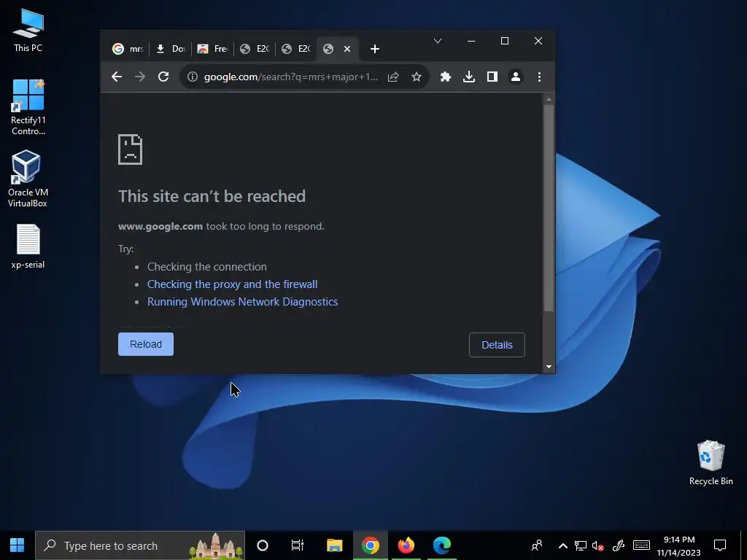Click the page scrollbar up arrow
This screenshot has height=560, width=747.
tap(549, 99)
